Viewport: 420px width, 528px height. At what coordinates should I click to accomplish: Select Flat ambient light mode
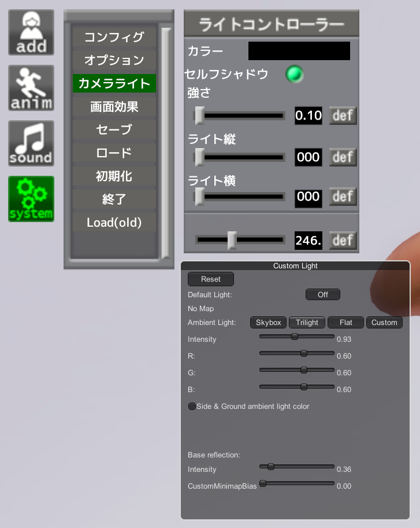[x=345, y=322]
